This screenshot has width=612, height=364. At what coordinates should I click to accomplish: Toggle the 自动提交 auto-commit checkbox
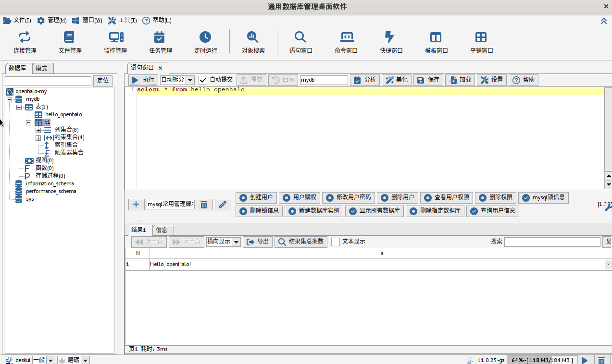click(203, 80)
